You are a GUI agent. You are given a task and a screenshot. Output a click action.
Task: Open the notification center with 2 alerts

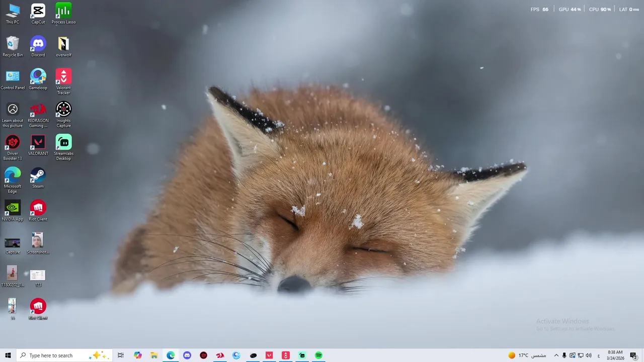pyautogui.click(x=633, y=355)
